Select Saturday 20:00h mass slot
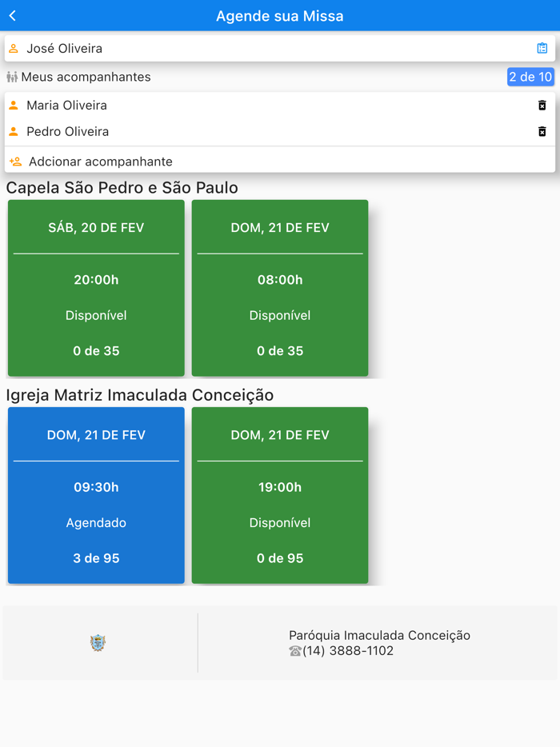The image size is (560, 747). click(x=96, y=288)
